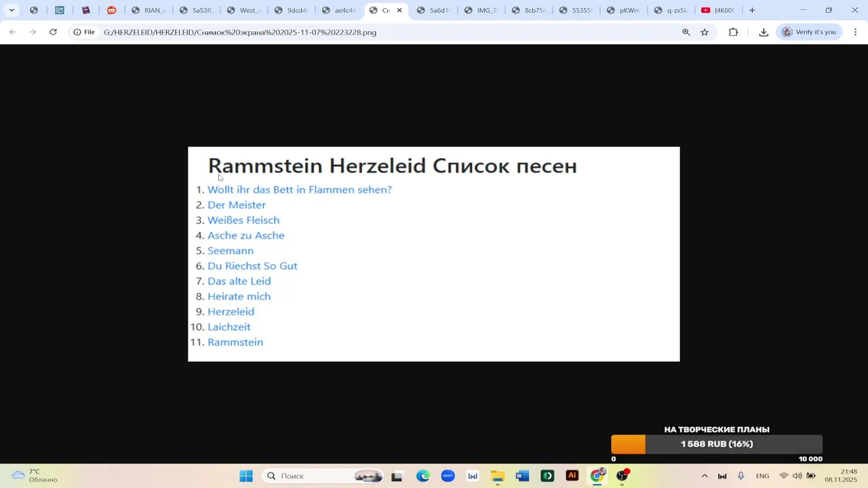Switch to the ae4c44 tab
Viewport: 868px width, 488px height.
(338, 10)
